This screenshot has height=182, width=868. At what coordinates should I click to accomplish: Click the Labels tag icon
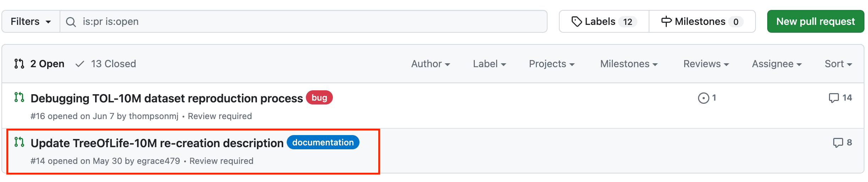[x=577, y=22]
